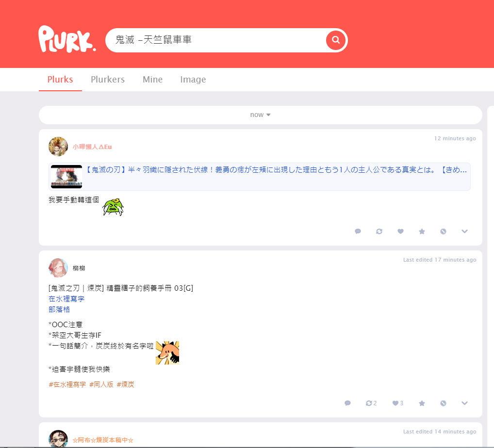
Task: Switch to the Plurks tab
Action: [60, 80]
